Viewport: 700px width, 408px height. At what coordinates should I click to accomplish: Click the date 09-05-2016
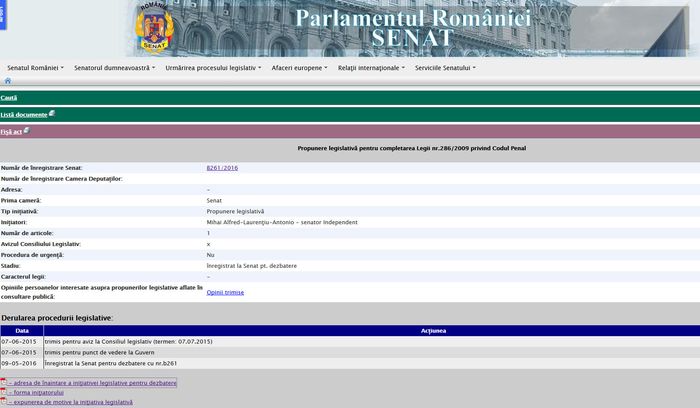pyautogui.click(x=19, y=363)
